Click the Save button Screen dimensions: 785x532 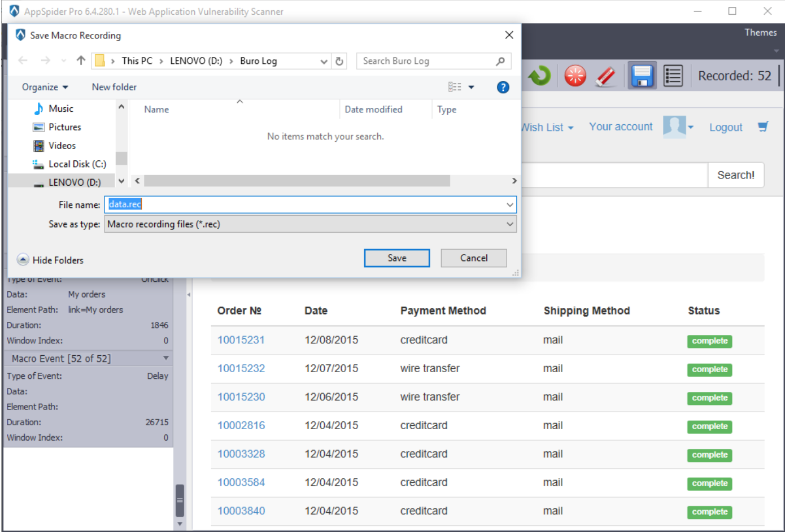[x=396, y=258]
